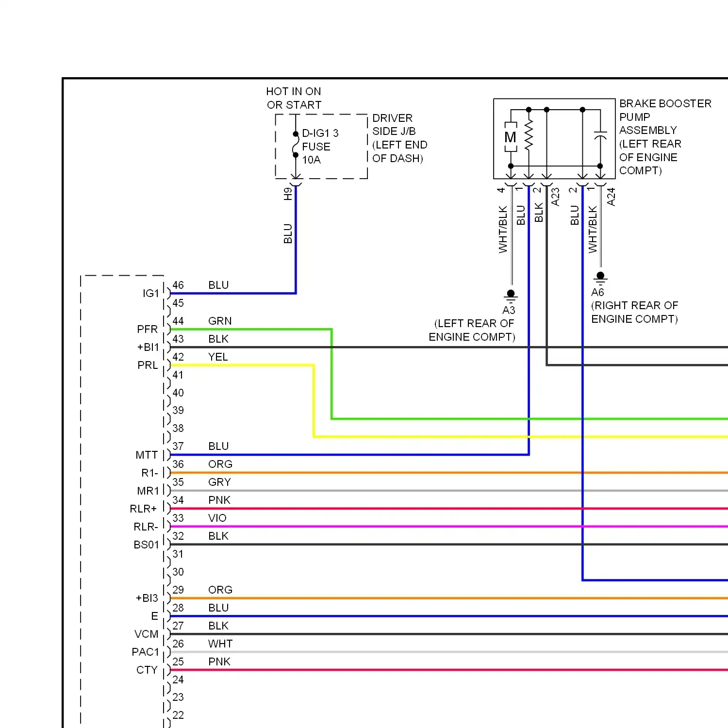Click the BRAKE BOOSTER PUMP ASSEMBLY label
The image size is (728, 728).
click(x=665, y=137)
